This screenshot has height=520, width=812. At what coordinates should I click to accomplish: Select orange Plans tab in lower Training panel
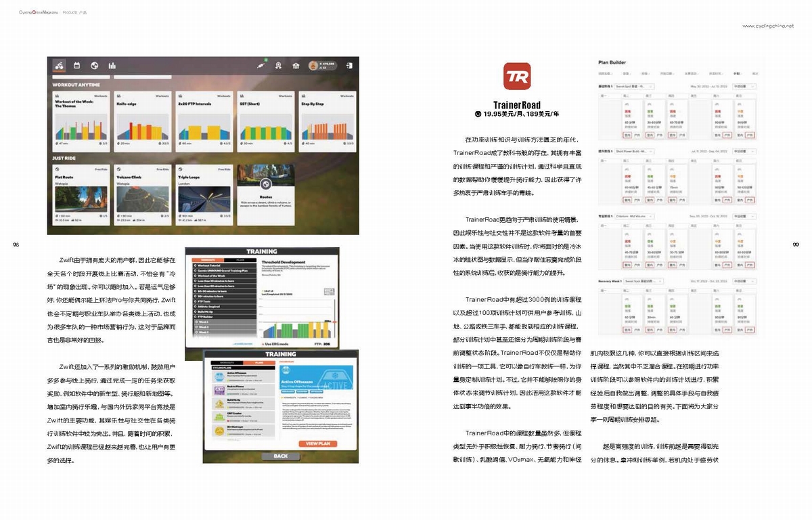coord(259,363)
